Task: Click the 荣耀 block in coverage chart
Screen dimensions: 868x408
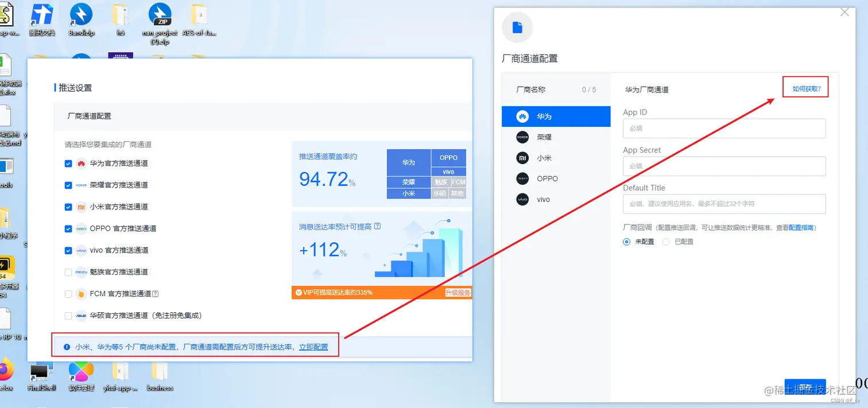Action: point(409,182)
